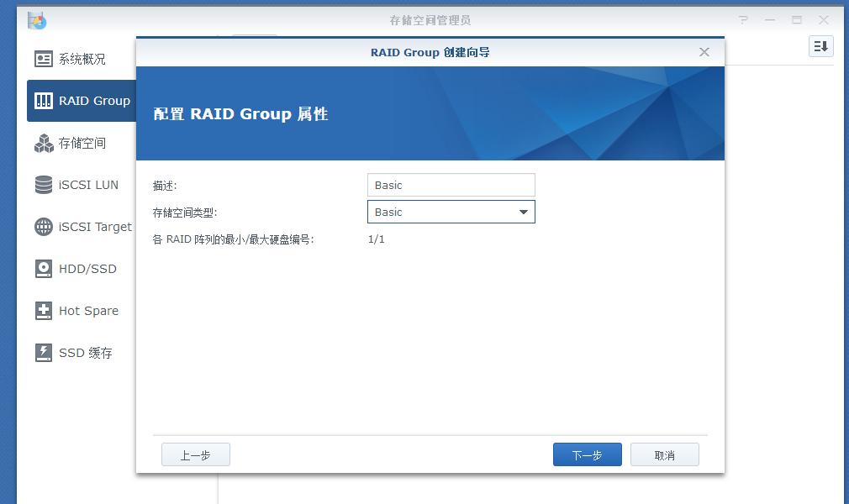Open the 存储空间类型 dropdown showing Basic
849x504 pixels.
pyautogui.click(x=525, y=212)
